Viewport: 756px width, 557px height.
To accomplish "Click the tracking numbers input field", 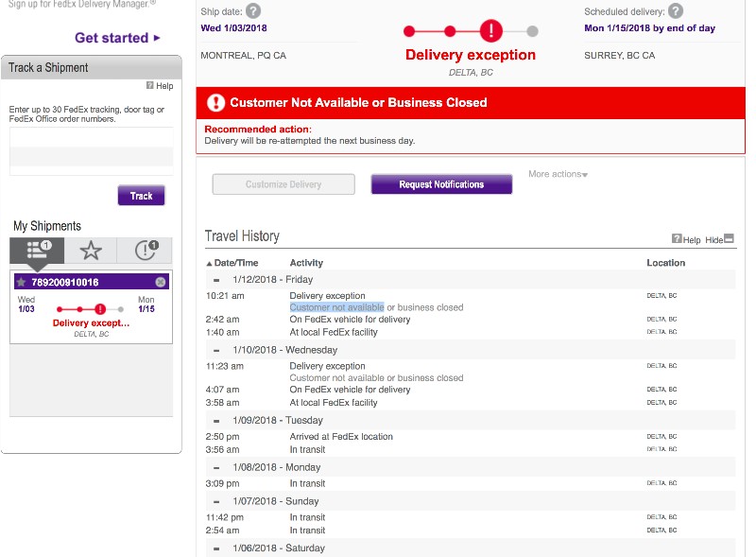I will pos(92,151).
